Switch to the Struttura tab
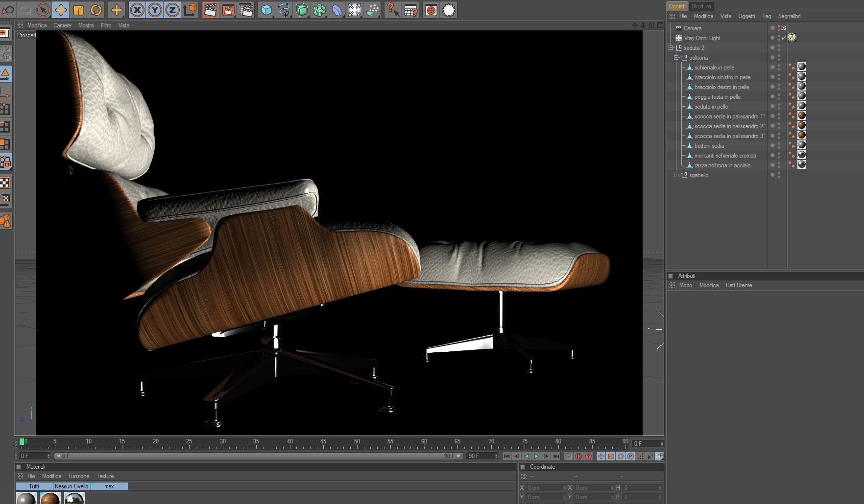864x504 pixels. point(701,6)
